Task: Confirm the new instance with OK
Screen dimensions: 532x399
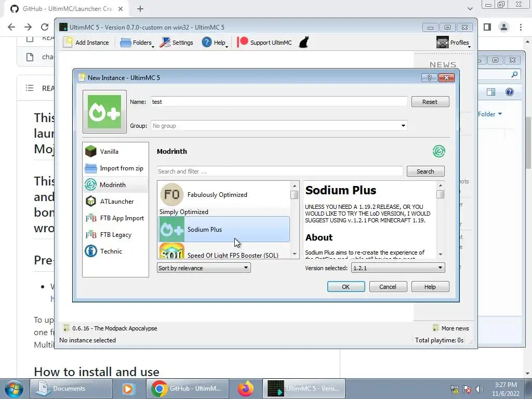Action: (x=345, y=287)
